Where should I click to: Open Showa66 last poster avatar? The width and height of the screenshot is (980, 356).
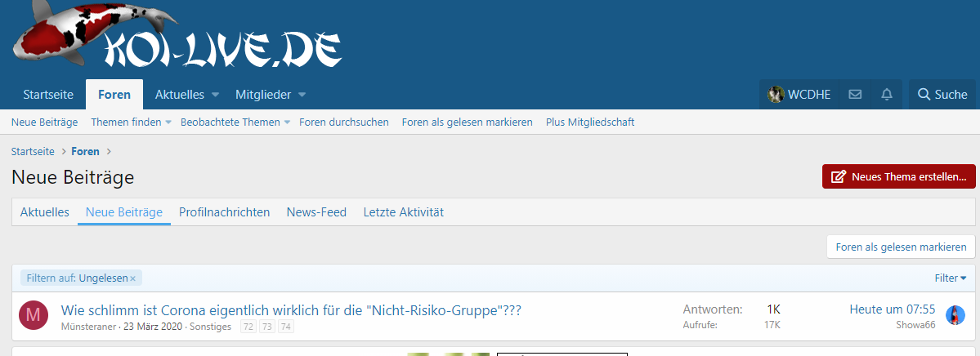pyautogui.click(x=955, y=316)
